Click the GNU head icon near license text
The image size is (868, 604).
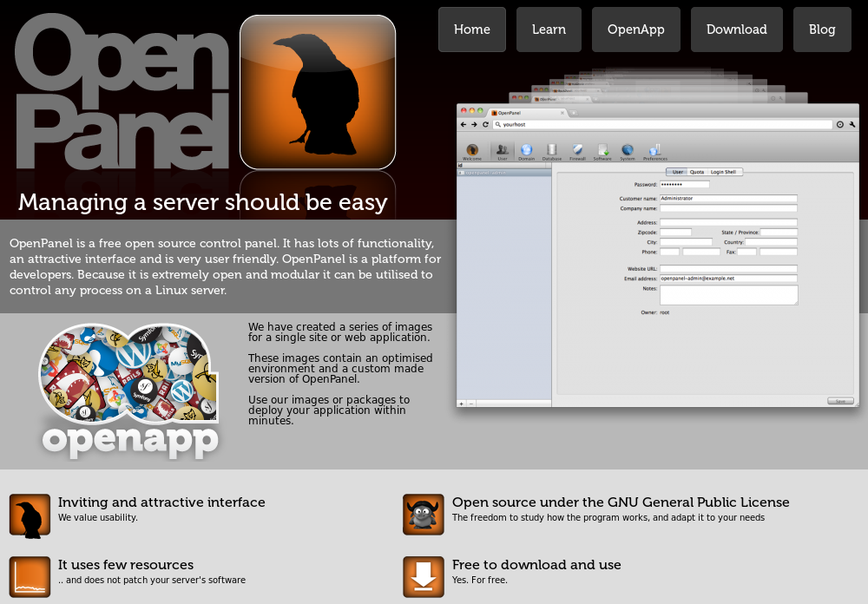(x=423, y=515)
